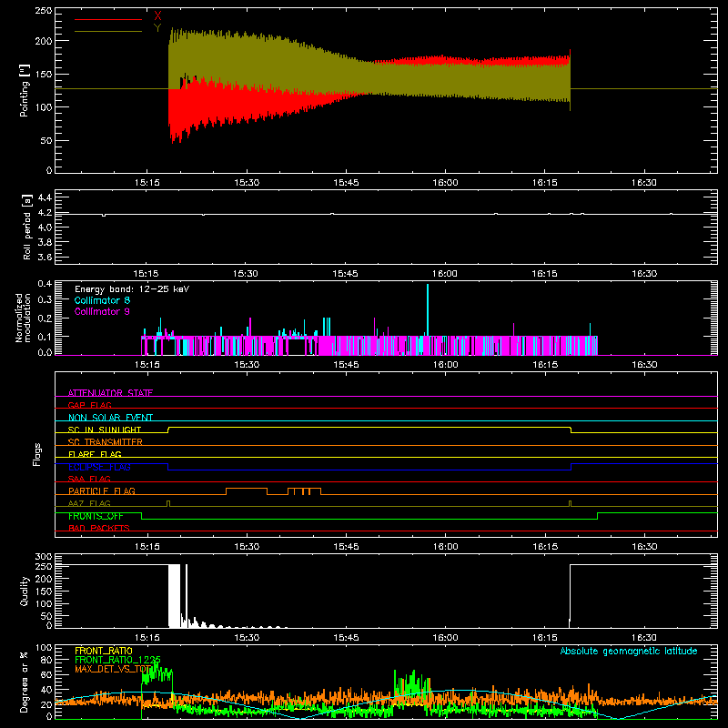Image resolution: width=728 pixels, height=728 pixels.
Task: Click the 0.4 tick on modulation axis
Action: tap(45, 284)
